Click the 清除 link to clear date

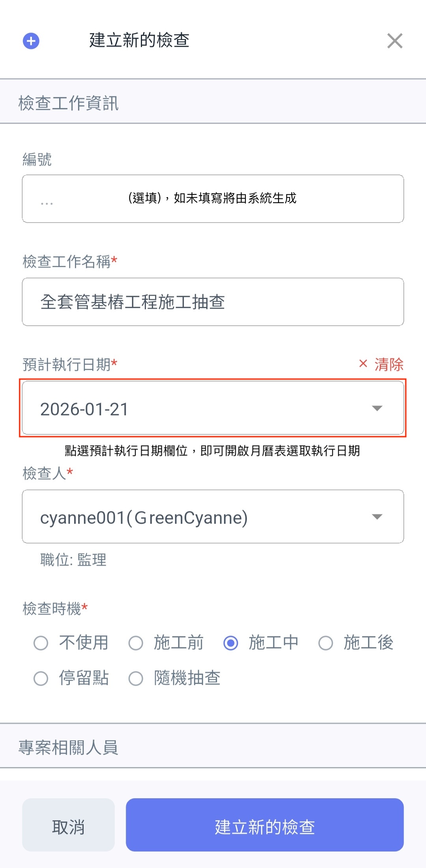click(x=389, y=364)
